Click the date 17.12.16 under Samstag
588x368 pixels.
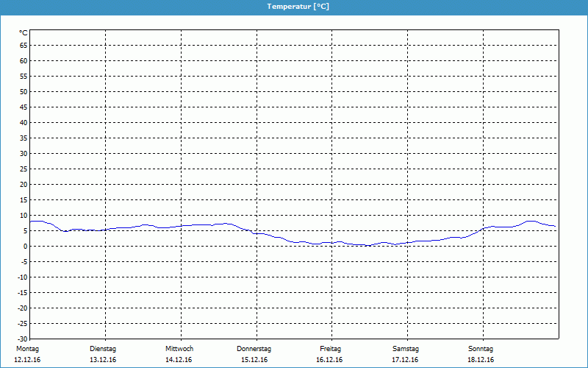point(406,360)
